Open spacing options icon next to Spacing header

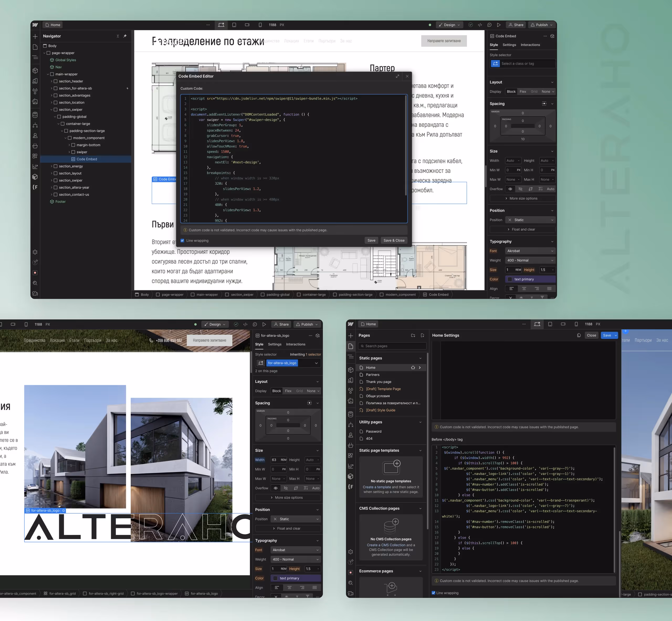click(544, 103)
